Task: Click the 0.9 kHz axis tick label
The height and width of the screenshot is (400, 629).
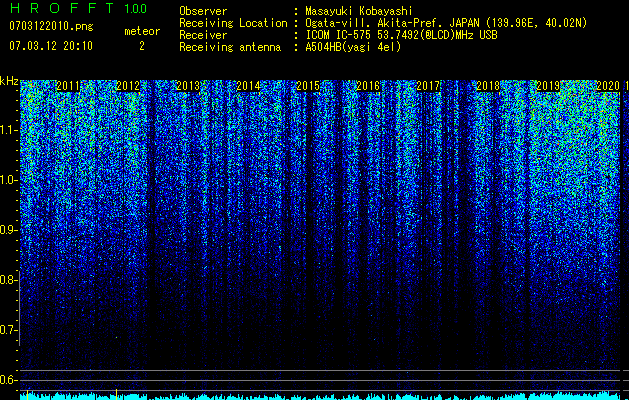Action: point(9,230)
